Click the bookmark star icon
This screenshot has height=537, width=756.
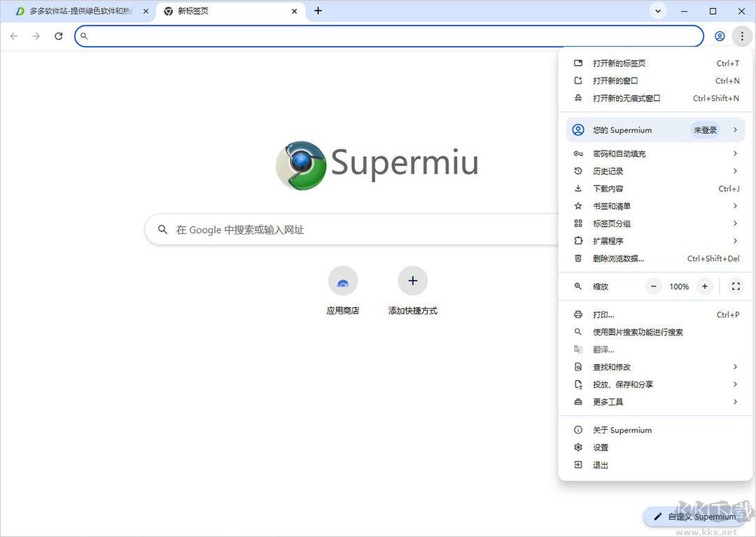click(x=578, y=206)
